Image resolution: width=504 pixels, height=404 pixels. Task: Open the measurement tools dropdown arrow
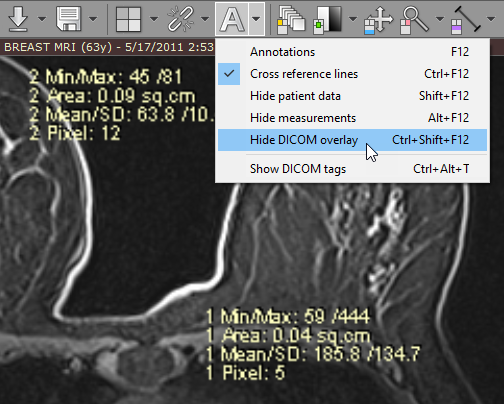[491, 19]
